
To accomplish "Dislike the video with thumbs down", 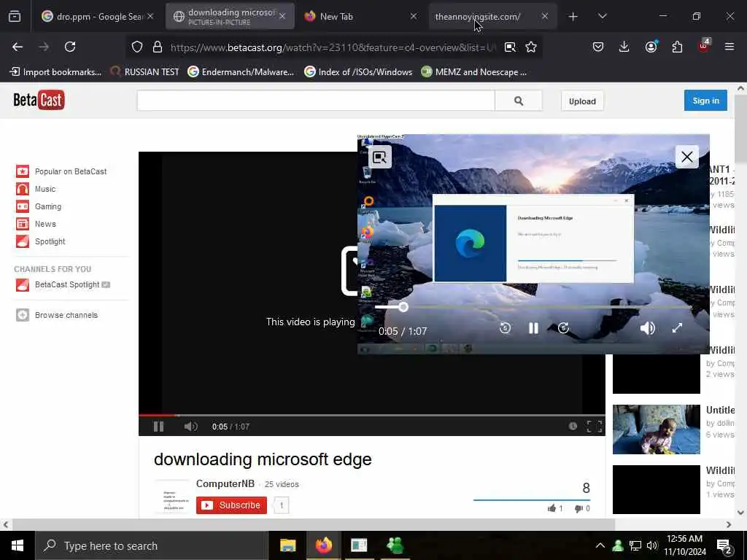I will [x=582, y=508].
